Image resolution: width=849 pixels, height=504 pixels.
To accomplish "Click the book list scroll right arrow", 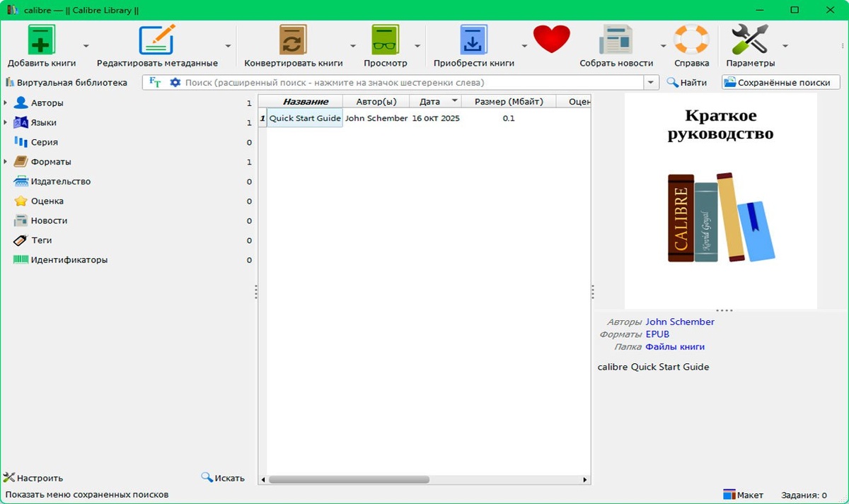I will [x=585, y=479].
